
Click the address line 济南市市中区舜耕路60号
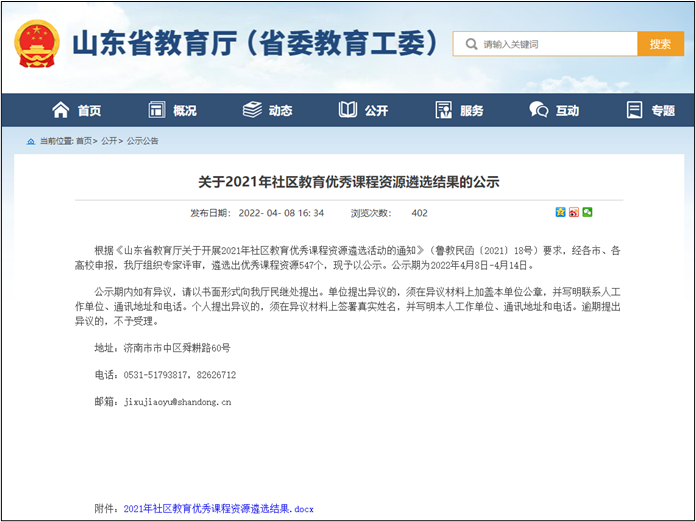[x=177, y=348]
